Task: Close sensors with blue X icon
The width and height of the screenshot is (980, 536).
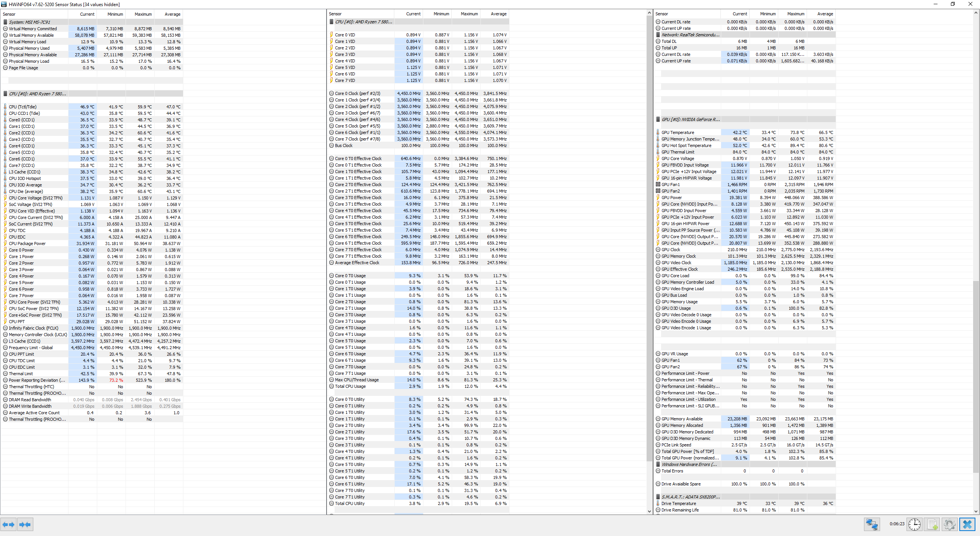Action: tap(967, 524)
